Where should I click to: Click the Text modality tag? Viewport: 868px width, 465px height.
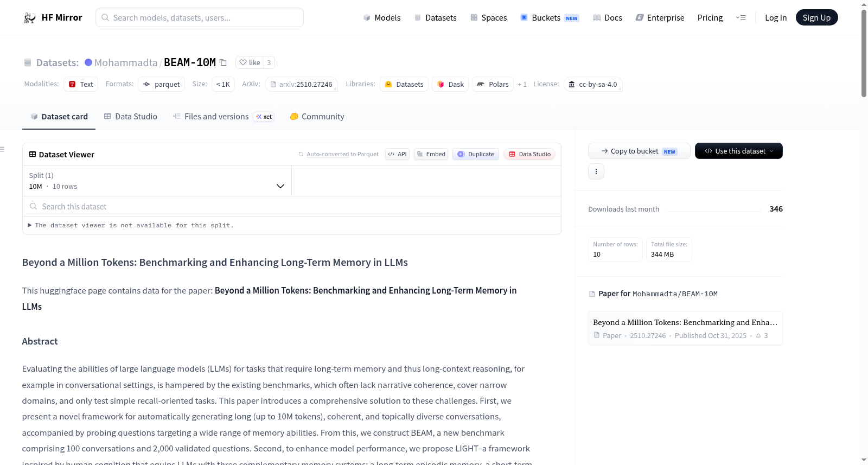[81, 84]
